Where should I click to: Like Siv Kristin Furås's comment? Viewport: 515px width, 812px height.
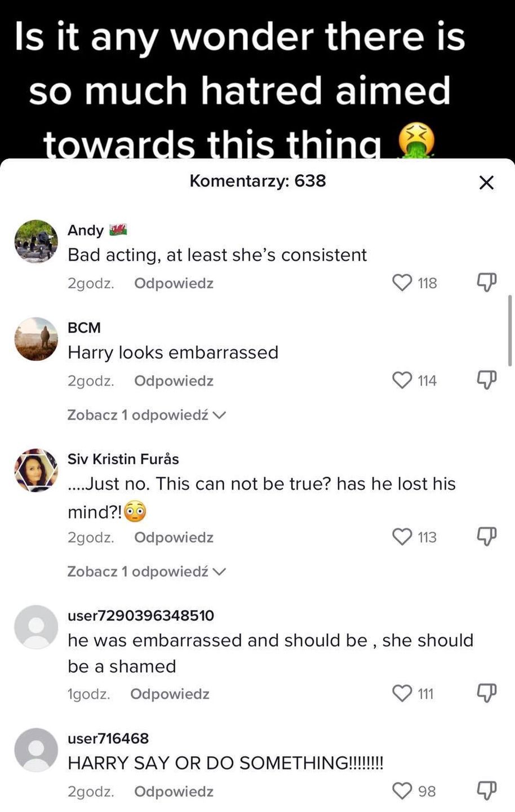(402, 537)
